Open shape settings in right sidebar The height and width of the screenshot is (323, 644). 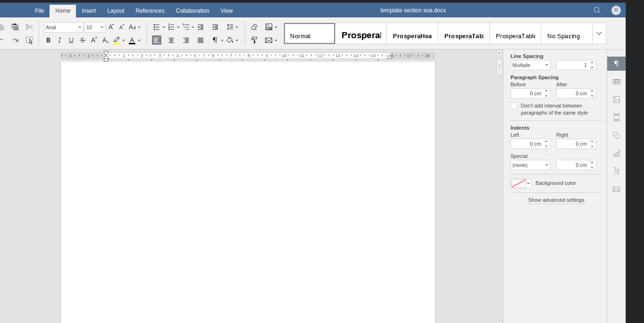point(616,135)
